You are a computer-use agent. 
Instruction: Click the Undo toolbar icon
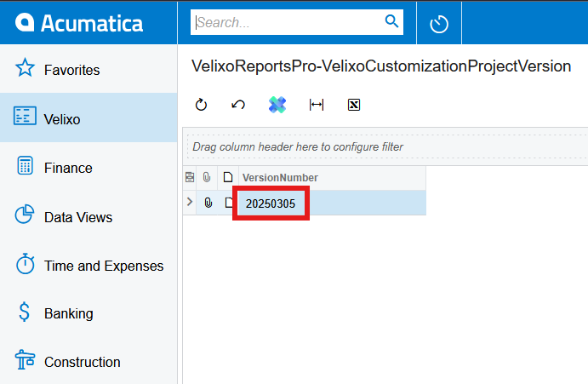pos(238,105)
